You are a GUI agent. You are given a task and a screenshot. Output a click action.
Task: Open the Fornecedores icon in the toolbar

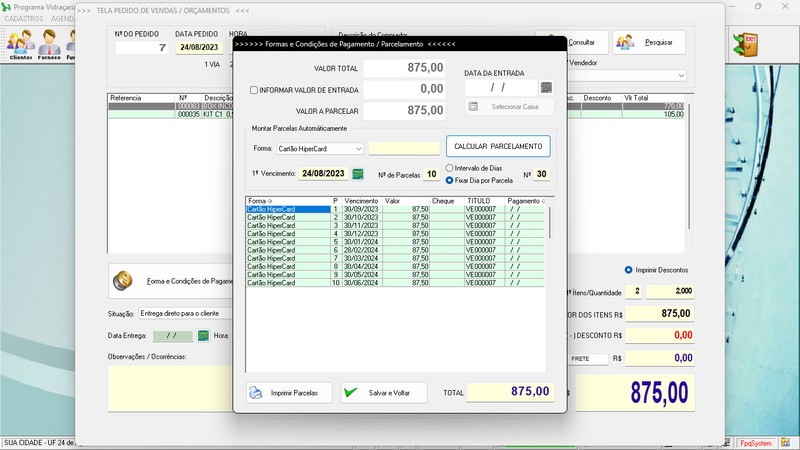point(48,45)
